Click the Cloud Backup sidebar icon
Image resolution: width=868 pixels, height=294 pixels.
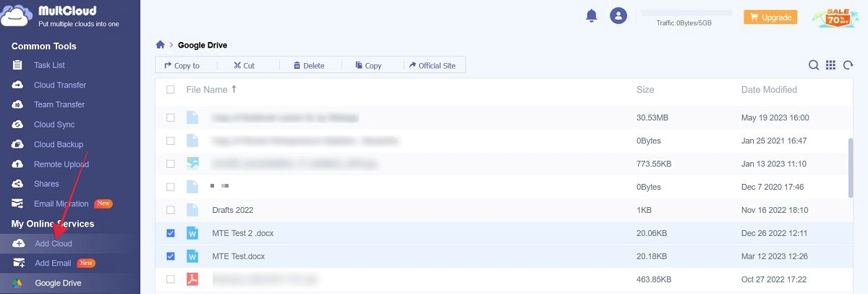[x=18, y=144]
